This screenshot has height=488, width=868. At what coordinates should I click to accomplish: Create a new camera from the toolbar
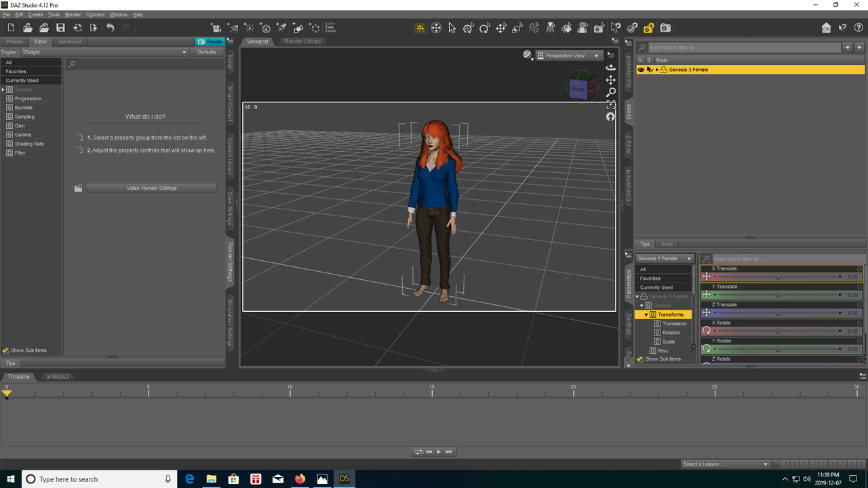click(216, 28)
